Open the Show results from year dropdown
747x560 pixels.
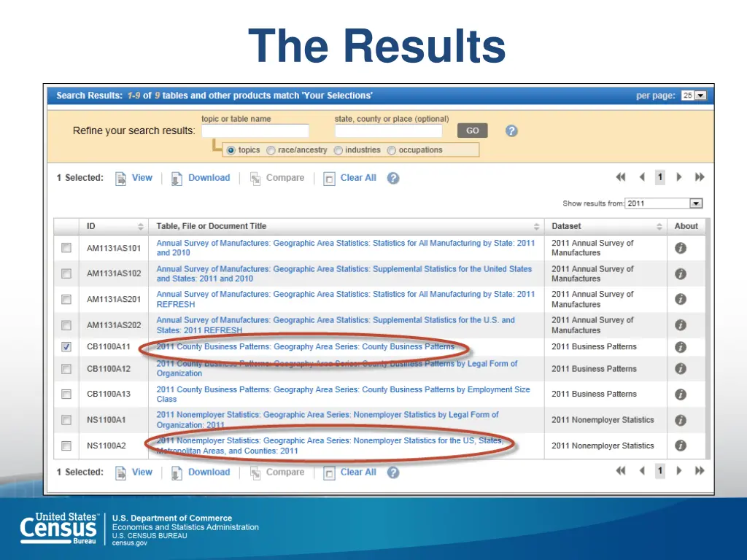663,203
